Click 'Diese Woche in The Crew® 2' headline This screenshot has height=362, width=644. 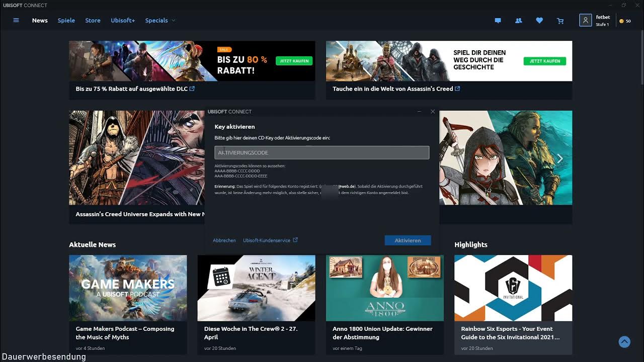[251, 333]
